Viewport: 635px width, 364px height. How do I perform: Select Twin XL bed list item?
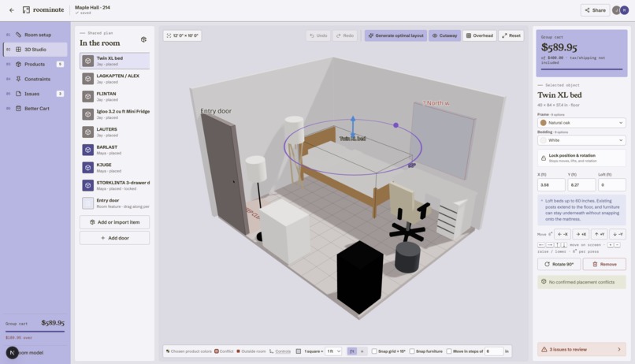tap(114, 61)
